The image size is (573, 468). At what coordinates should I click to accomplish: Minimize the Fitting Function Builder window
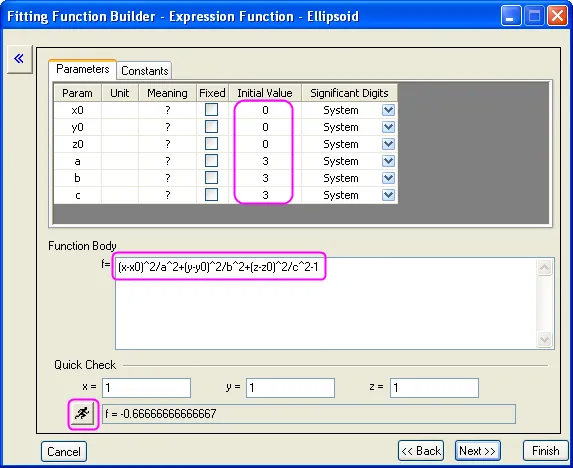coord(511,16)
